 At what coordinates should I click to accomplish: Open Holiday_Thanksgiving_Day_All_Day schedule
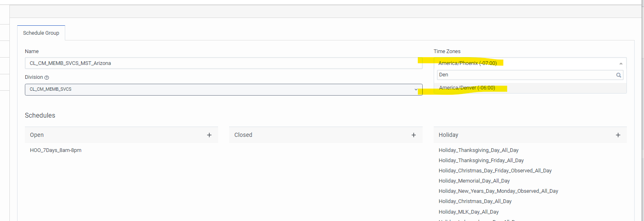coord(479,150)
